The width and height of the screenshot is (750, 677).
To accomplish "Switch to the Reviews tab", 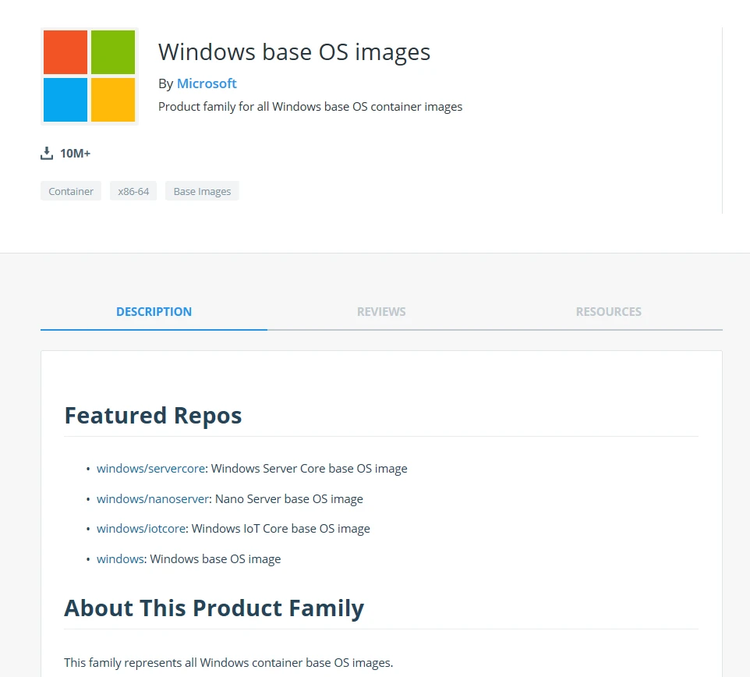I will pyautogui.click(x=381, y=312).
